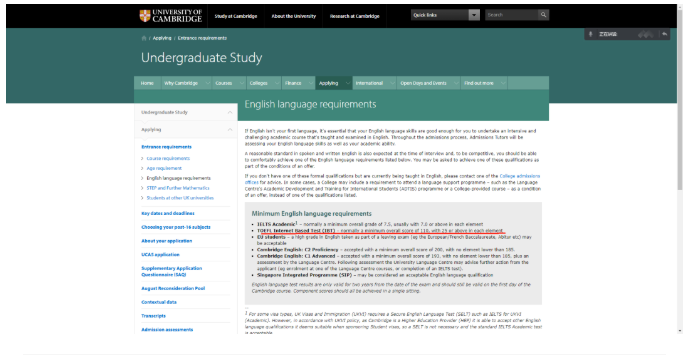
Task: Expand the Courses menu chevron
Action: [x=241, y=83]
